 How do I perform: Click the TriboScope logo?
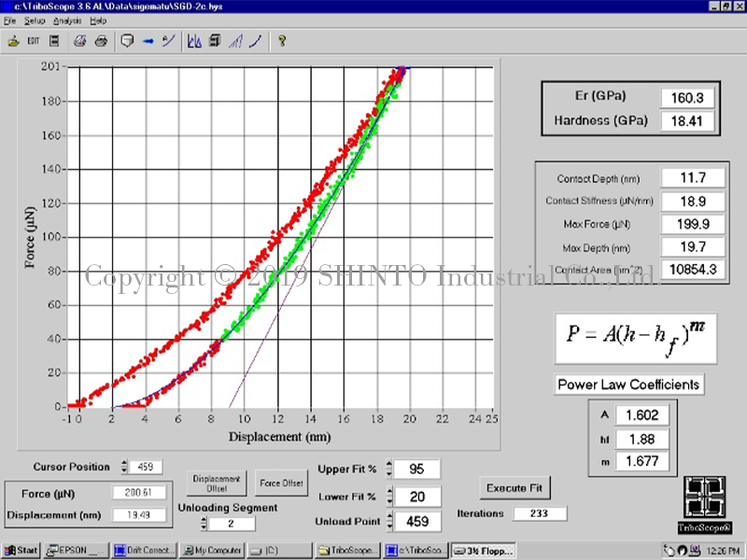point(705,505)
